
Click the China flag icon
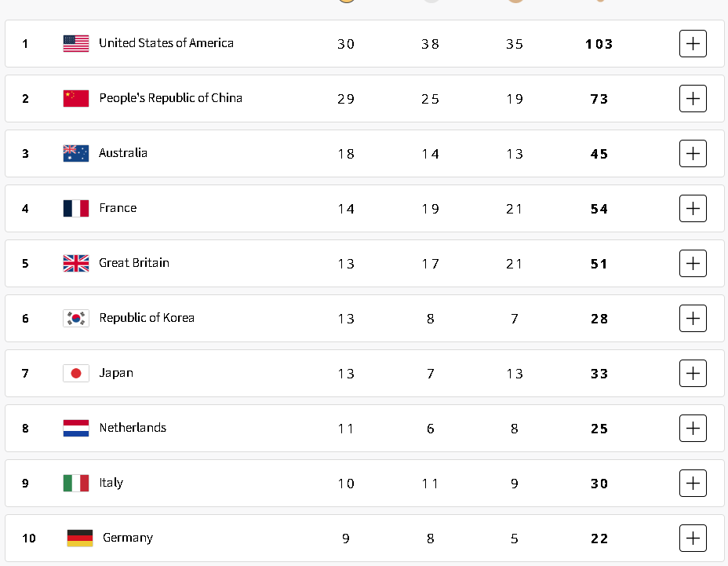point(76,98)
